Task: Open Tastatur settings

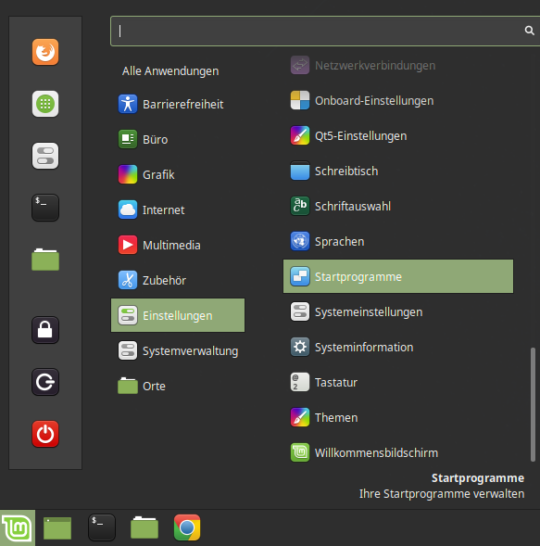Action: point(398,382)
